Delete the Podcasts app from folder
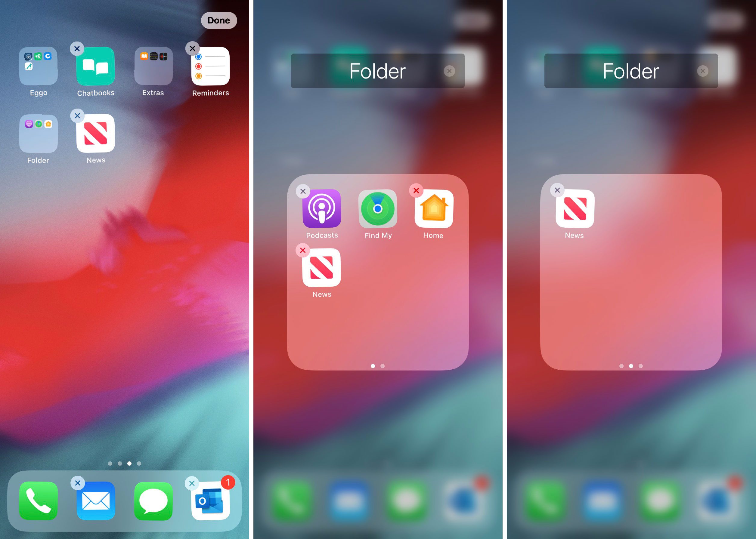This screenshot has width=756, height=539. 302,190
